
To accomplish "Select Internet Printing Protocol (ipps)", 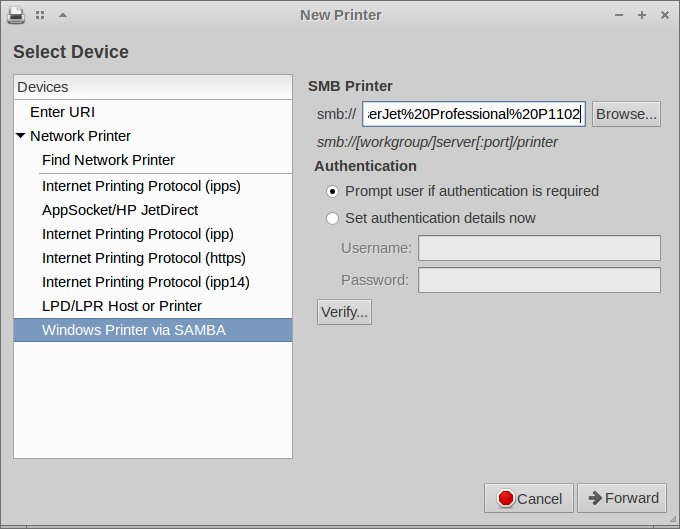I will click(x=141, y=186).
